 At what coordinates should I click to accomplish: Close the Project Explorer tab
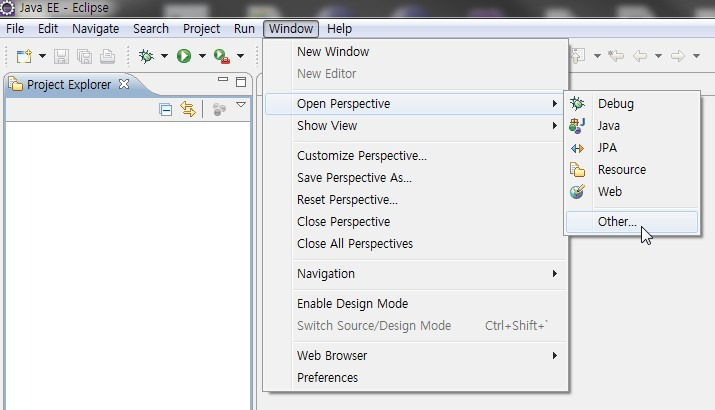(124, 84)
